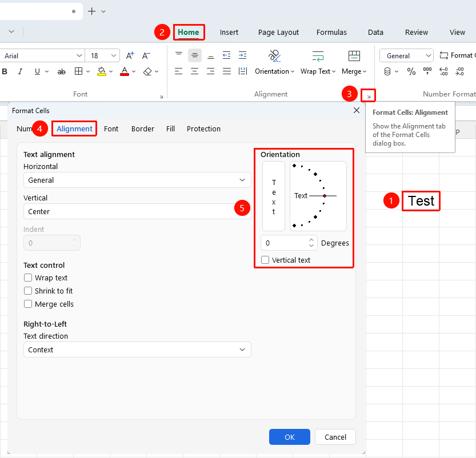Click the increase indent icon
The image size is (476, 458).
[x=242, y=55]
